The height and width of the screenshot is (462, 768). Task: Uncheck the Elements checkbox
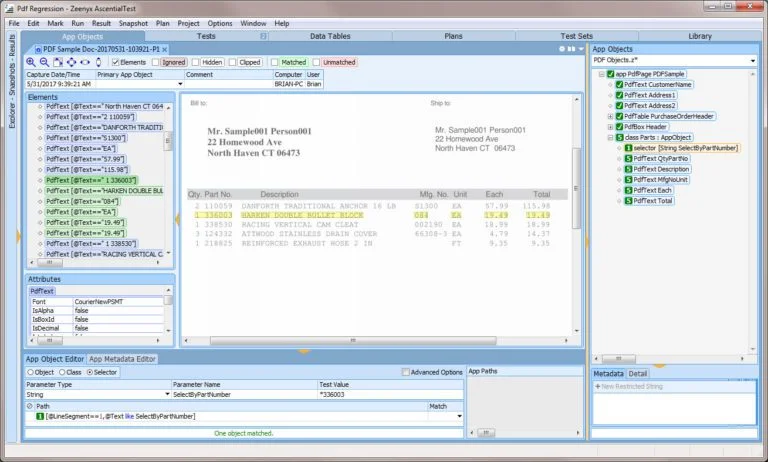click(116, 62)
